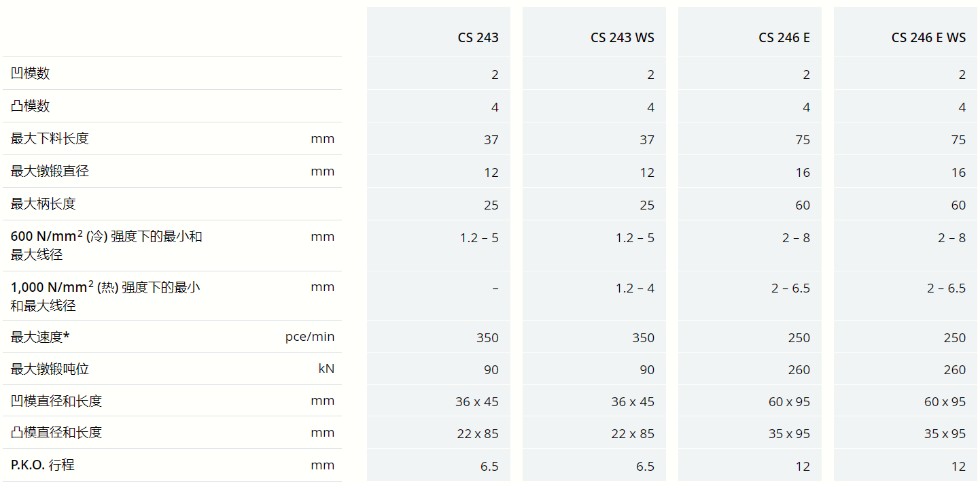Click the 最大柄长度 row label

(x=43, y=204)
